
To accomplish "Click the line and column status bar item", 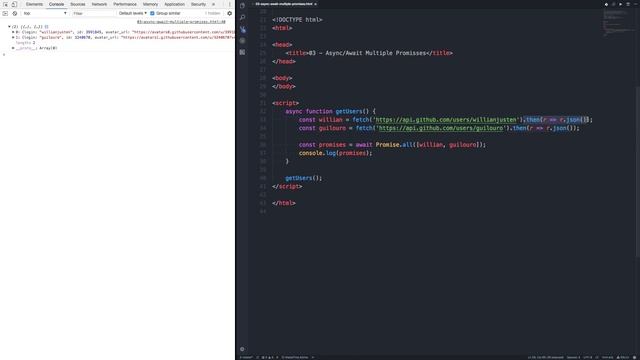I will tap(545, 357).
